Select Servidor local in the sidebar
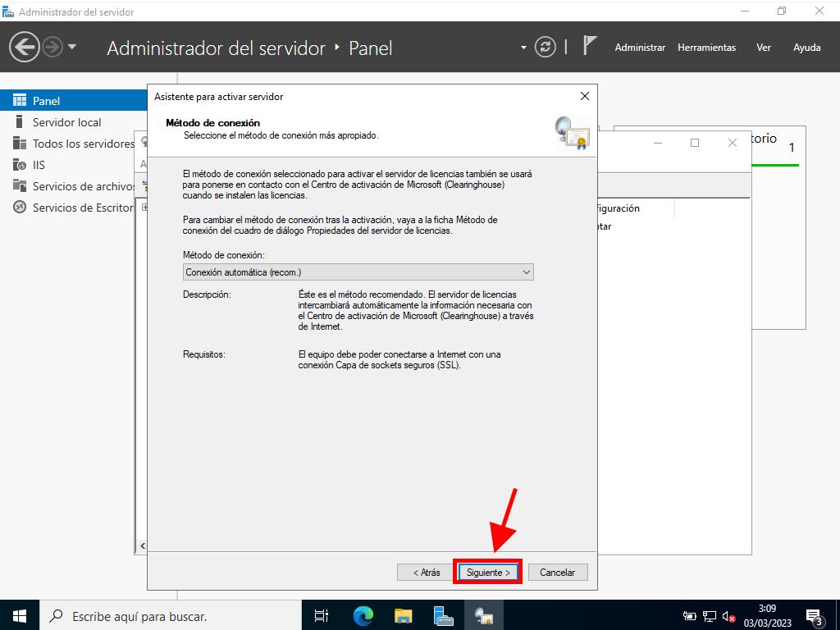The height and width of the screenshot is (630, 840). (x=66, y=122)
